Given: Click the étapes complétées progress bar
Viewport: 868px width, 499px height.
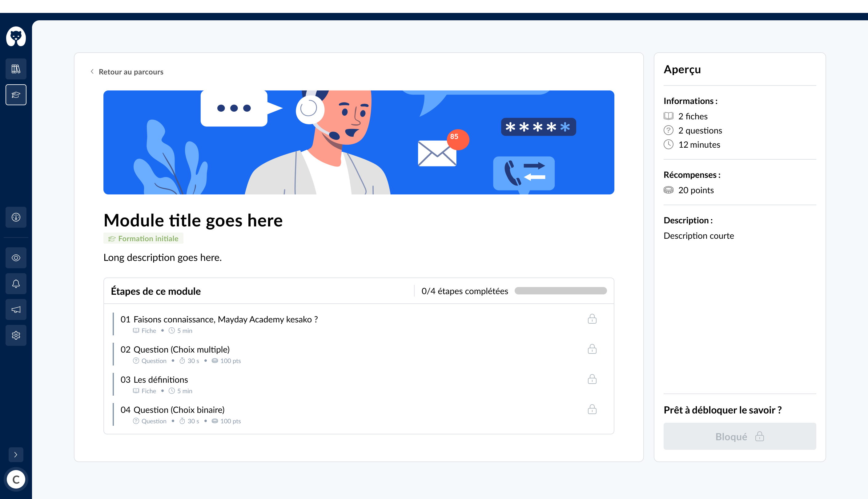Looking at the screenshot, I should 560,291.
